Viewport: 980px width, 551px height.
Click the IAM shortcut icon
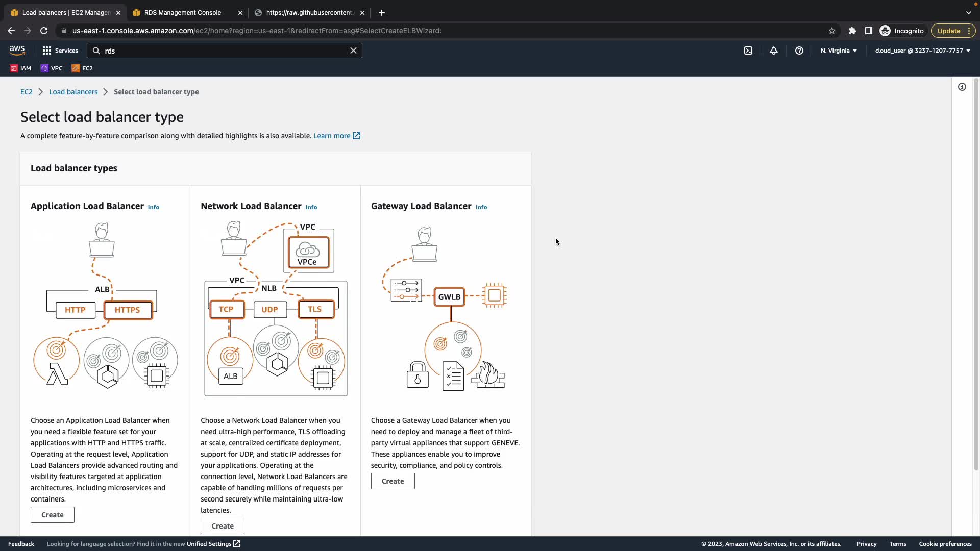[20, 68]
